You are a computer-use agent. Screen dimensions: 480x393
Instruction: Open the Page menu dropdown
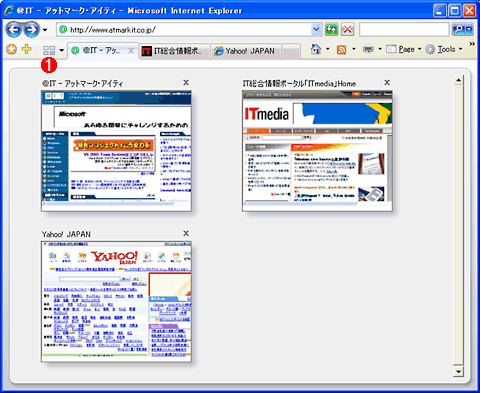404,50
